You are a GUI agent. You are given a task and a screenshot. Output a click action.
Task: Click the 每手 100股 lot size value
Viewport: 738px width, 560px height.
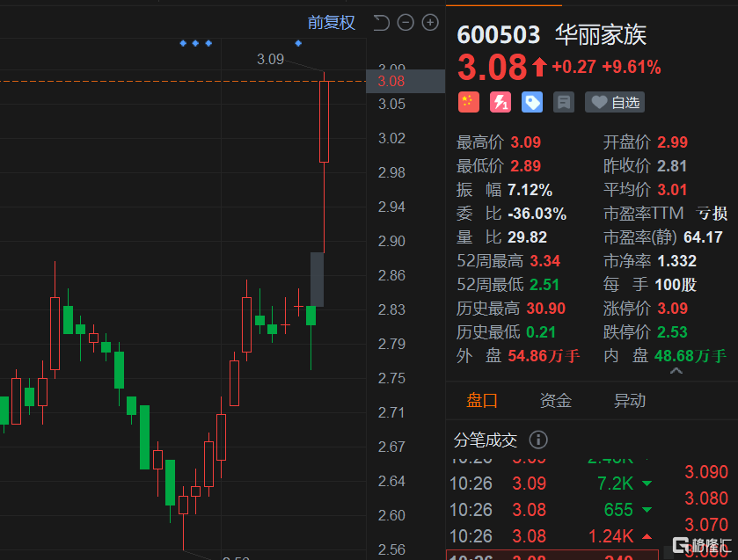676,285
